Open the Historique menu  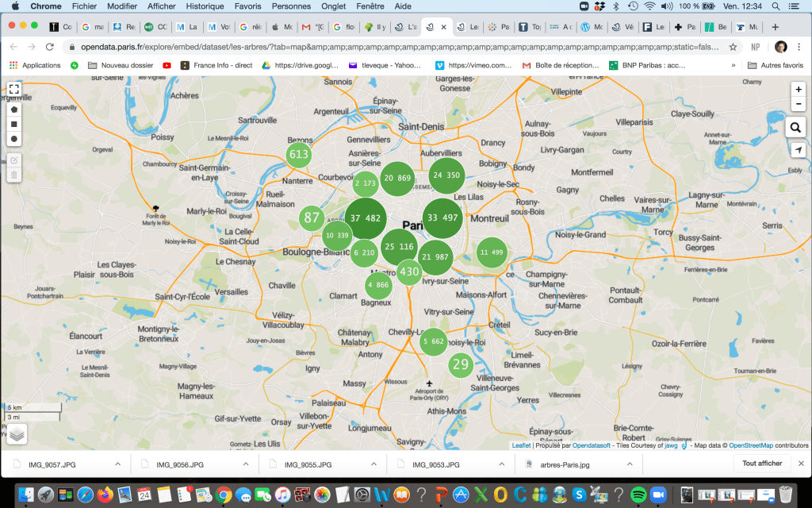click(x=205, y=6)
